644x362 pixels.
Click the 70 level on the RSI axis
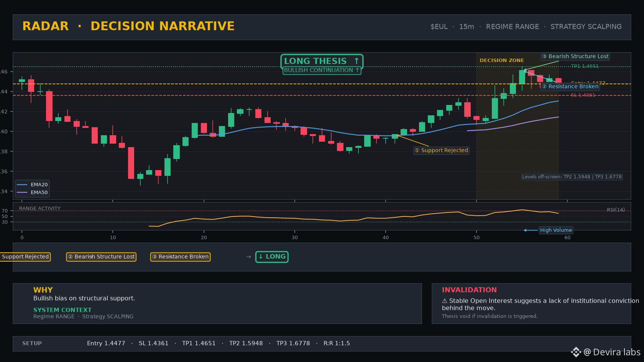[5, 211]
